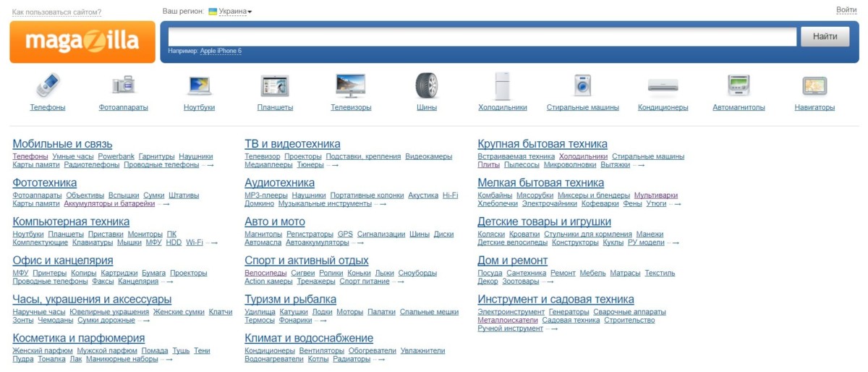Select the camera icon above Фотоаппараты
This screenshot has height=372, width=868.
(124, 86)
